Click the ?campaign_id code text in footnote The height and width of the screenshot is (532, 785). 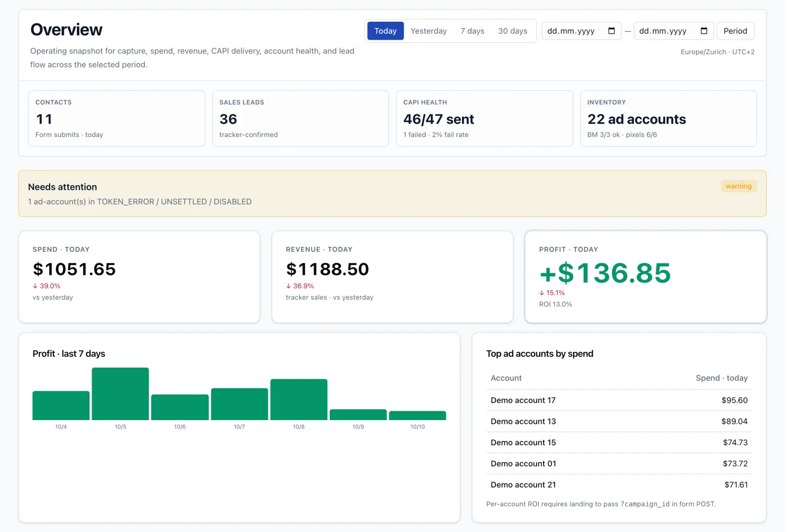[645, 504]
